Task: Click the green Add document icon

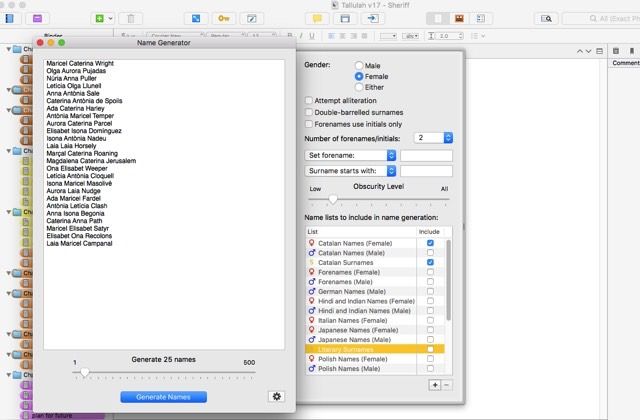Action: point(99,18)
